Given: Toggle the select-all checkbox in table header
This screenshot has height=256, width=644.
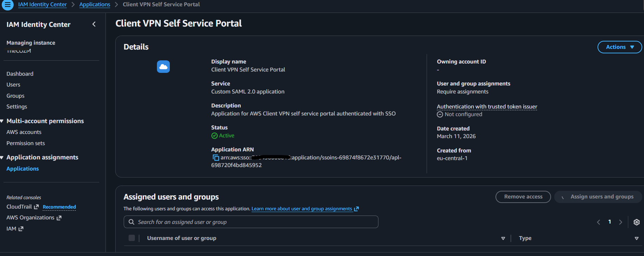Looking at the screenshot, I should [x=132, y=238].
